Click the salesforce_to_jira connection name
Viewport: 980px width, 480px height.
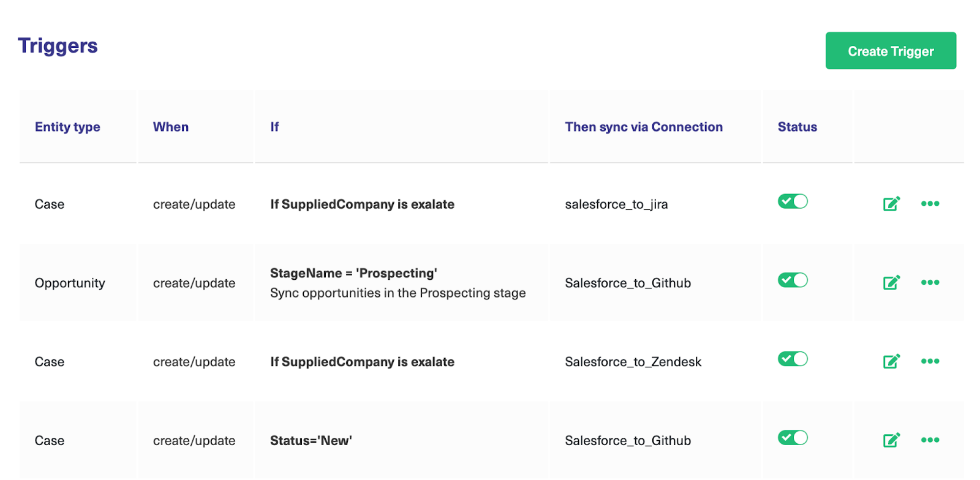tap(616, 204)
